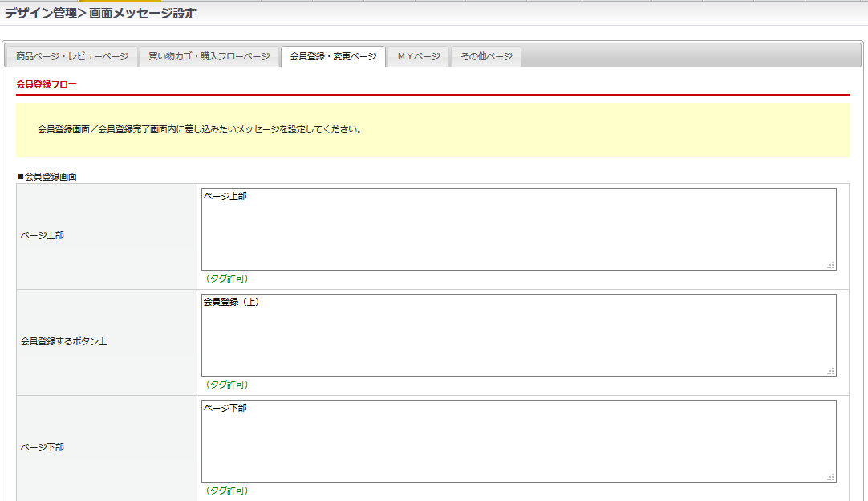The height and width of the screenshot is (501, 868).
Task: Switch to 買い物カゴ・購入フローページ tab
Action: pos(209,56)
